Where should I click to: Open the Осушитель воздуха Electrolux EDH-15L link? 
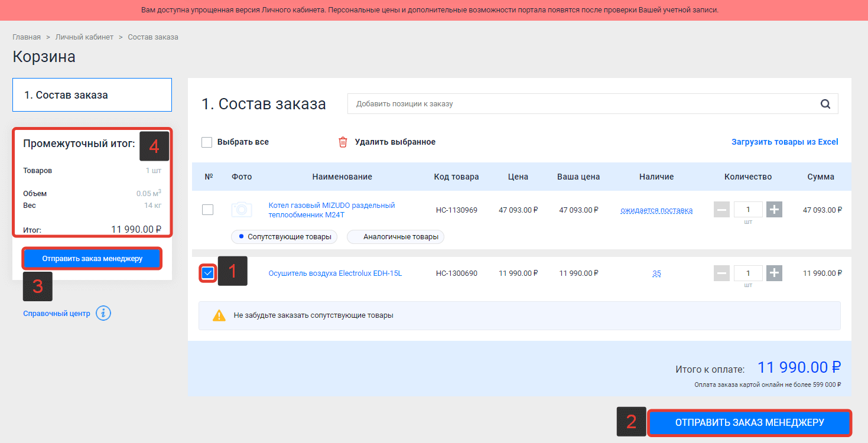(335, 273)
